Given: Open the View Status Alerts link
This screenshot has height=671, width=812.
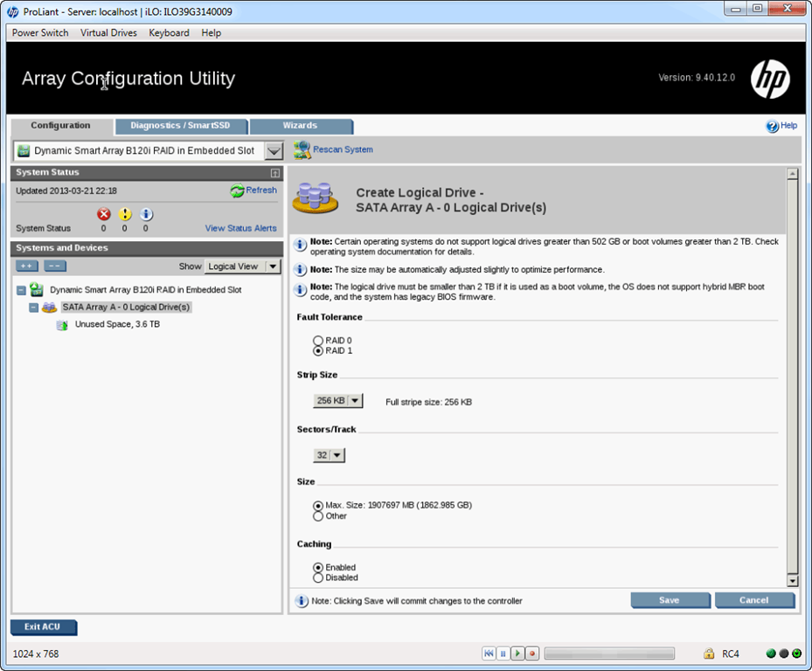Looking at the screenshot, I should click(x=241, y=228).
